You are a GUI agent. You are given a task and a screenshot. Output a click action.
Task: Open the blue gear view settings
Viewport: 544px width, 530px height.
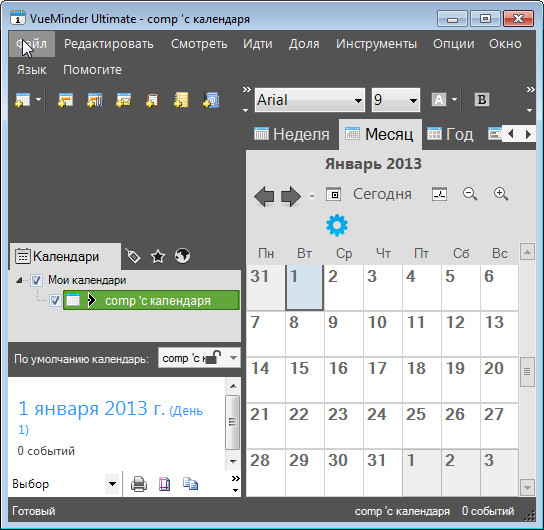coord(337,225)
